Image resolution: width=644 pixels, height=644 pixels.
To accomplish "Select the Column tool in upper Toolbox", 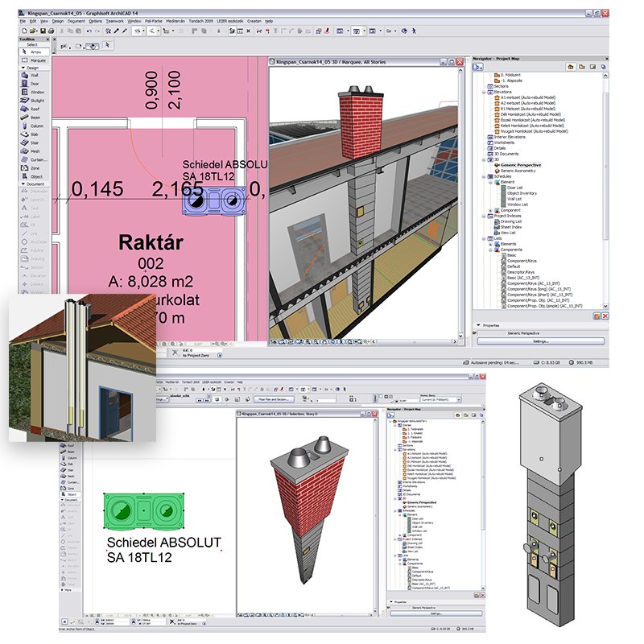I will tap(34, 126).
